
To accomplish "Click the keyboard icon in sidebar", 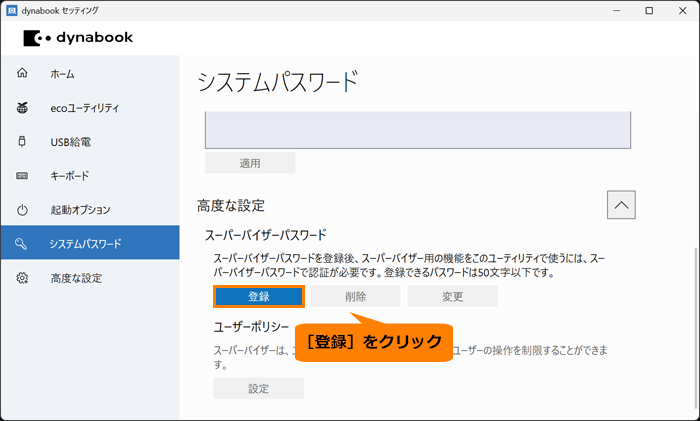I will [x=22, y=176].
